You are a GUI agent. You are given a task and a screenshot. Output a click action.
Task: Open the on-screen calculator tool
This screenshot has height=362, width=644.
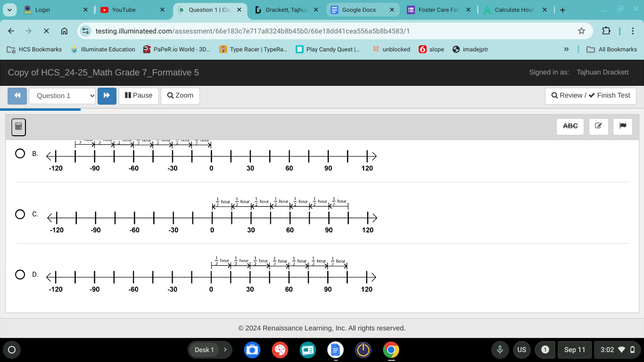(x=18, y=126)
